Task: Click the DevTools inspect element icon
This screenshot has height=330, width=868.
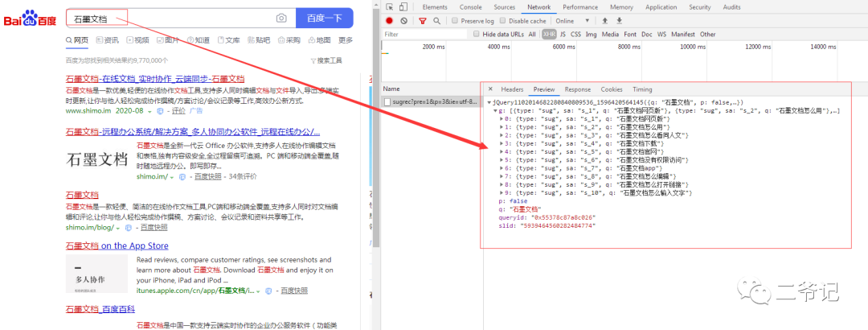Action: pos(390,7)
